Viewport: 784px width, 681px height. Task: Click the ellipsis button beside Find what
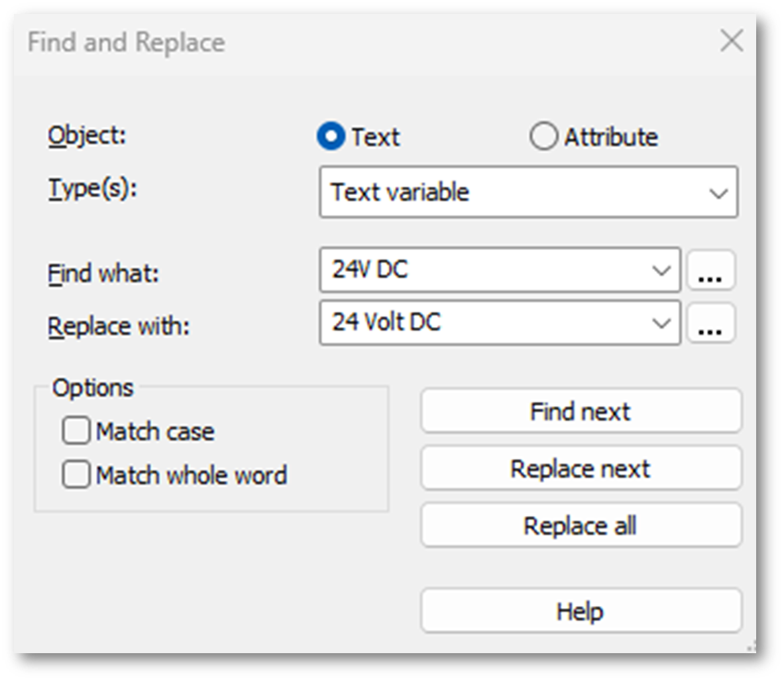[710, 271]
